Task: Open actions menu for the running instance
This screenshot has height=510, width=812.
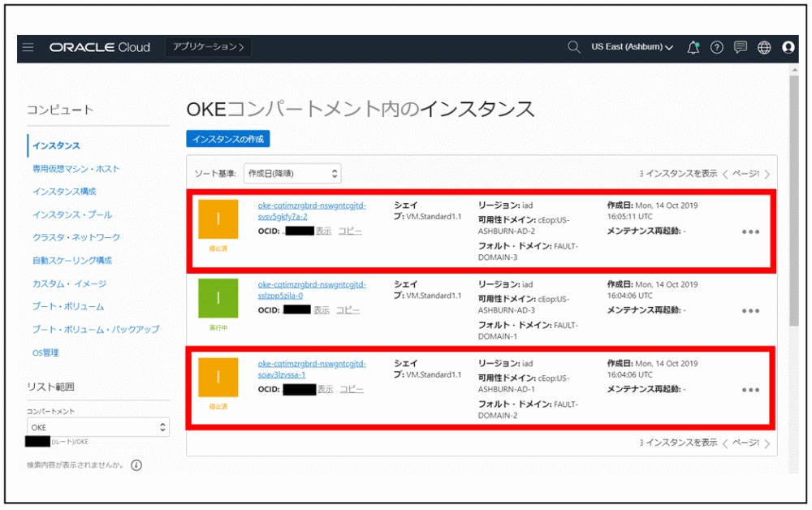Action: (x=751, y=309)
